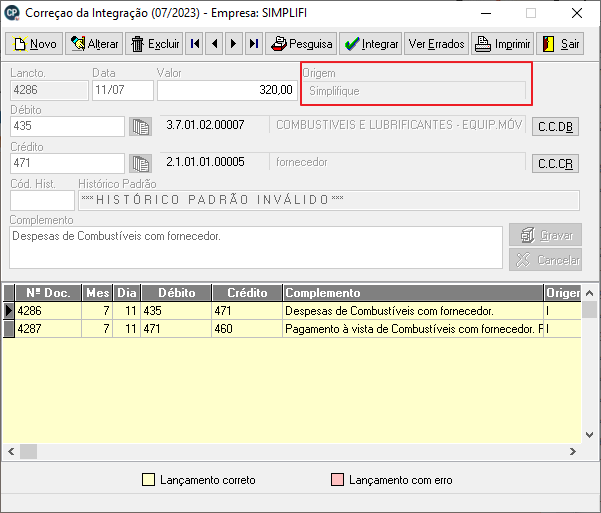Viewport: 601px width, 513px height.
Task: Click cell 'Pagamento à vista de Combustíveis'
Action: pos(413,329)
